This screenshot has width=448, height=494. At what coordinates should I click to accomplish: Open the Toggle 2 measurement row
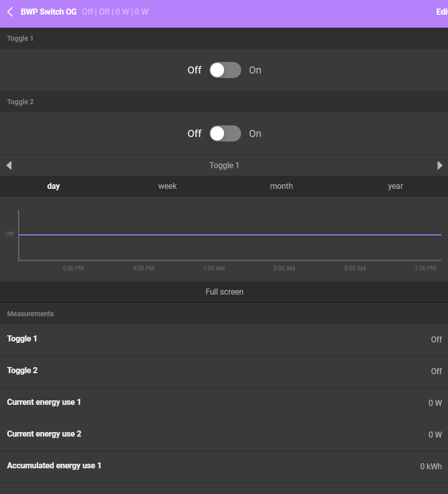[x=224, y=371]
